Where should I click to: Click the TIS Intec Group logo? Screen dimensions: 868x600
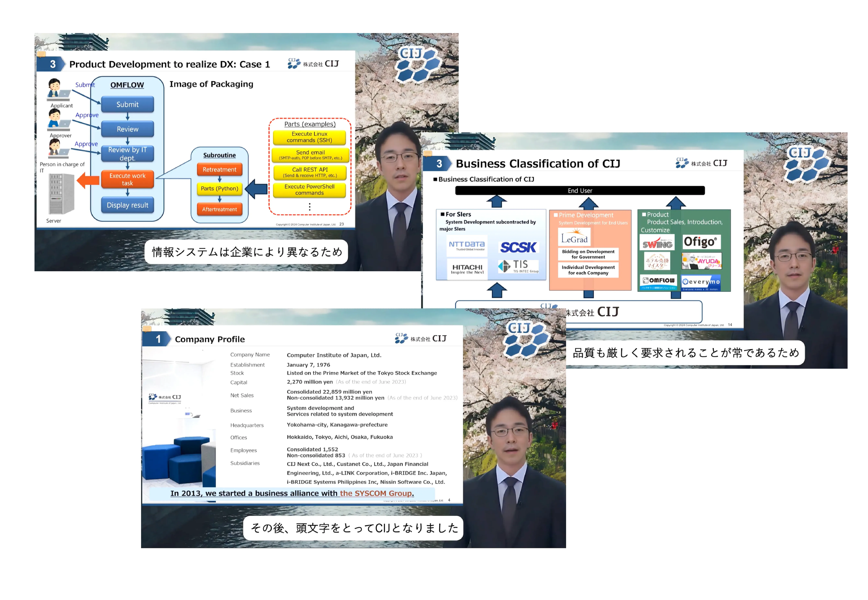[518, 266]
